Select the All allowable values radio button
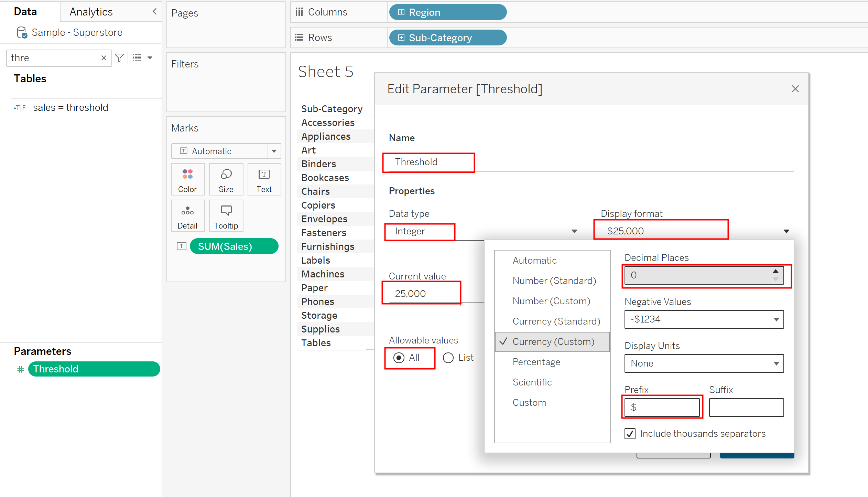 (399, 358)
